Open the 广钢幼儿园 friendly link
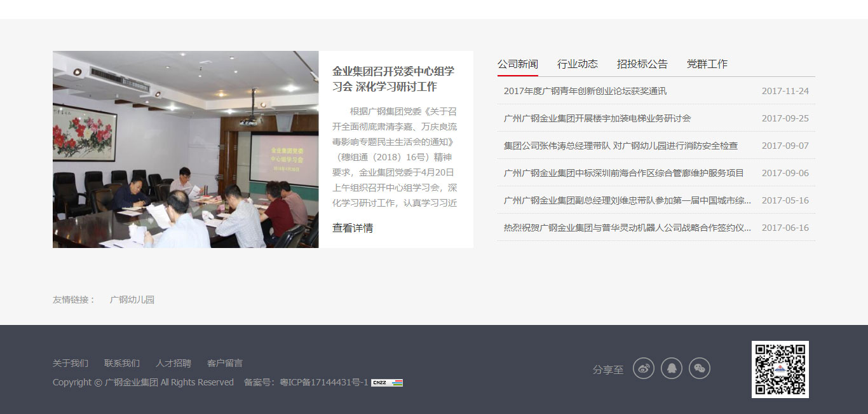 click(133, 300)
